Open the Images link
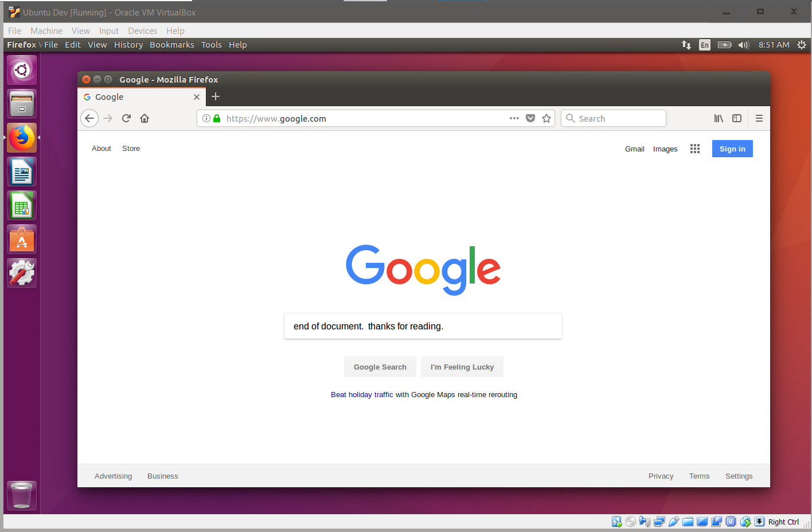812x532 pixels. 665,149
